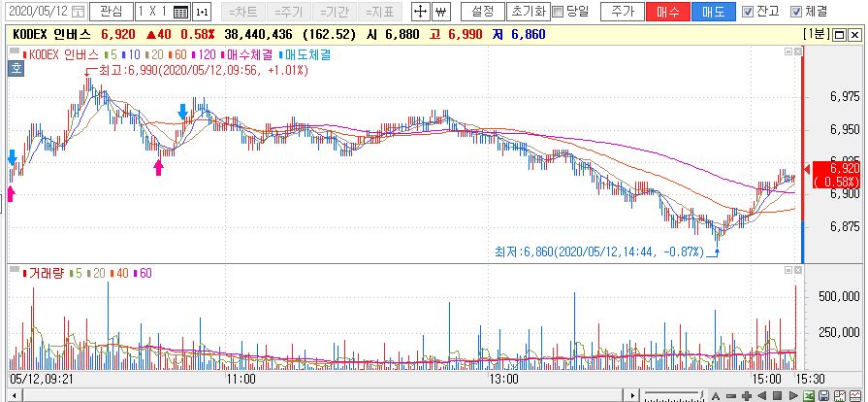Viewport: 868px width, 402px height.
Task: Click the horizontal scrollbar right arrow
Action: coord(632,396)
